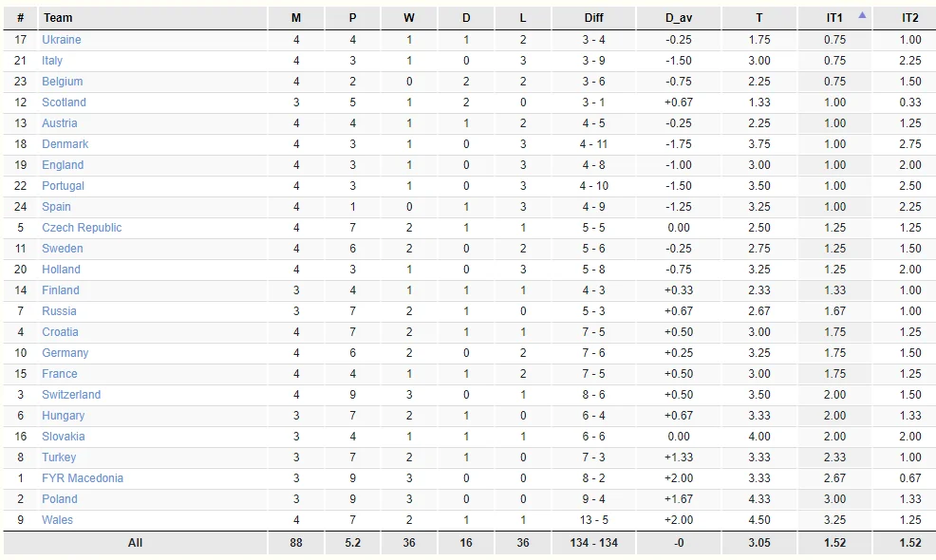Sort by the T column header
The width and height of the screenshot is (936, 560).
point(758,18)
